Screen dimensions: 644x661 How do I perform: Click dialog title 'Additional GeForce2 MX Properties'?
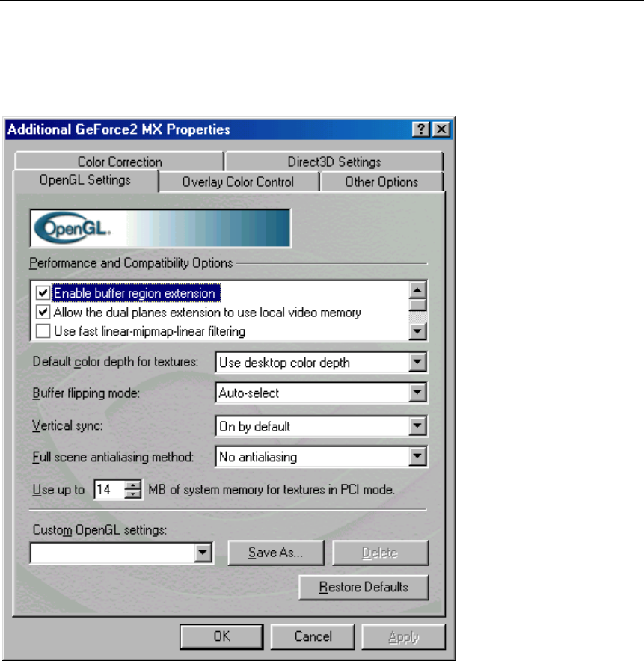[x=119, y=129]
